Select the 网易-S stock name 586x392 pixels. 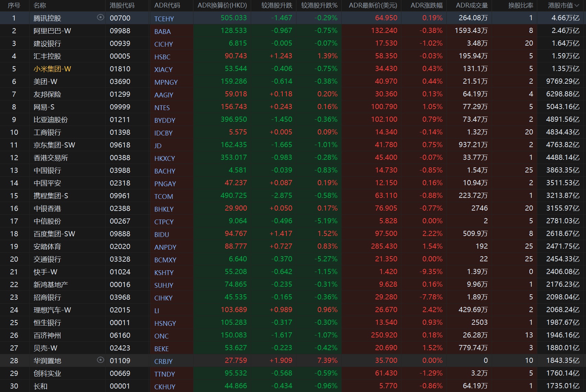44,107
